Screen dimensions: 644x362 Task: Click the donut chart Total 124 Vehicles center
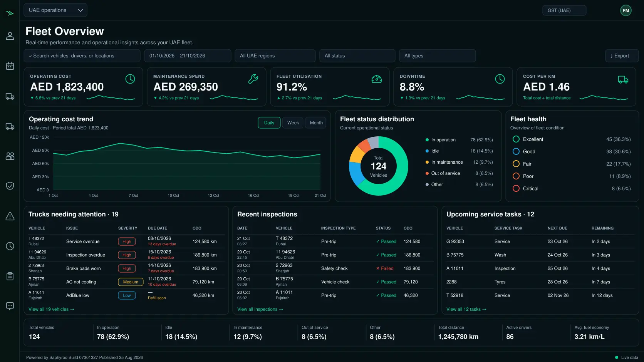tap(379, 166)
